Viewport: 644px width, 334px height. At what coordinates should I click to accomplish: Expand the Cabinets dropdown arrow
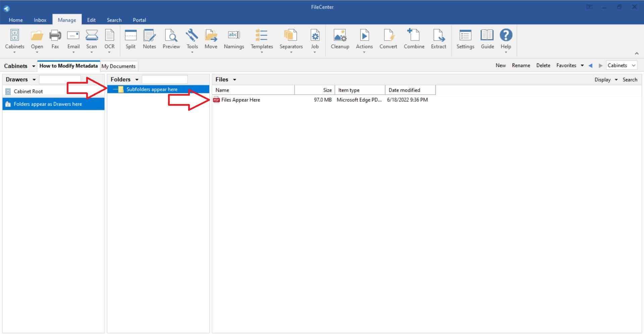[x=34, y=66]
